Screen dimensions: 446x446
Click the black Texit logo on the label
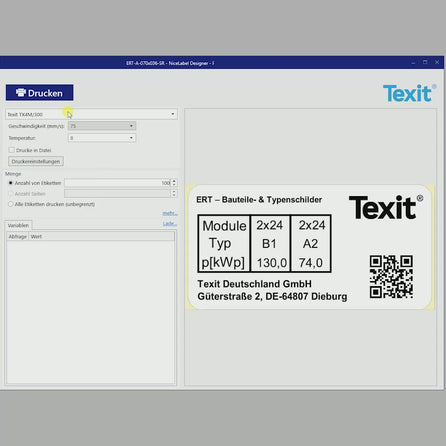386,207
